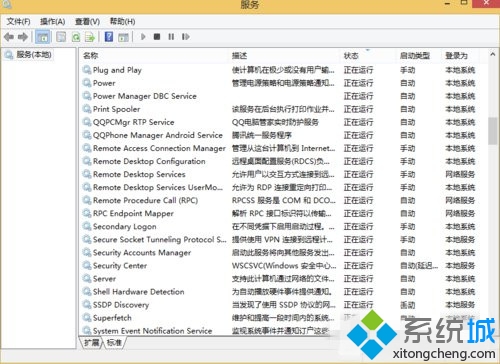
Task: Sort by the 描述 column header
Action: coord(240,56)
